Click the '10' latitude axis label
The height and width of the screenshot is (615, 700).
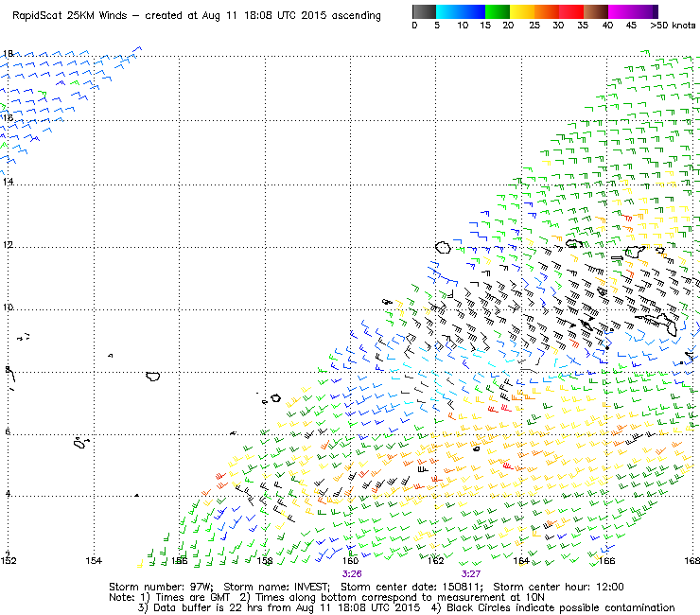pos(8,307)
